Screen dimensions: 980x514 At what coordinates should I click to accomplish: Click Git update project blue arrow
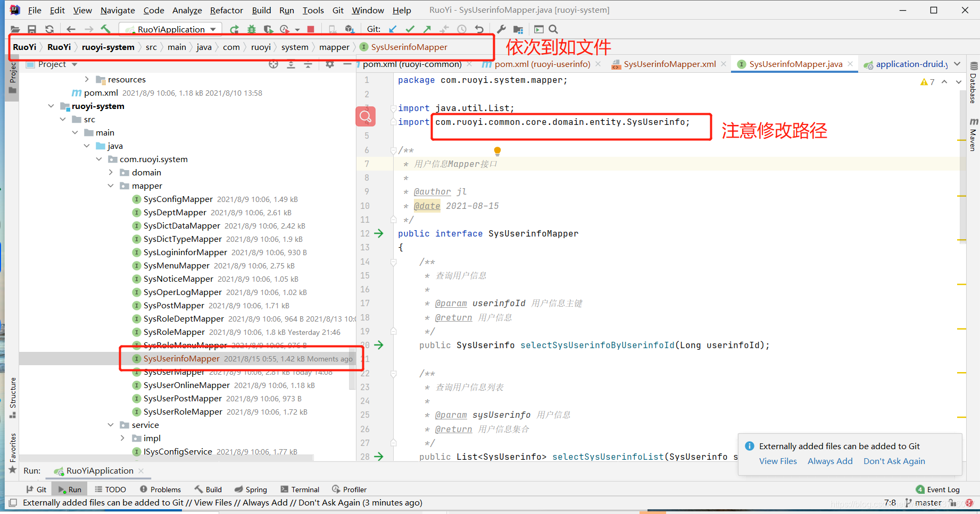393,29
